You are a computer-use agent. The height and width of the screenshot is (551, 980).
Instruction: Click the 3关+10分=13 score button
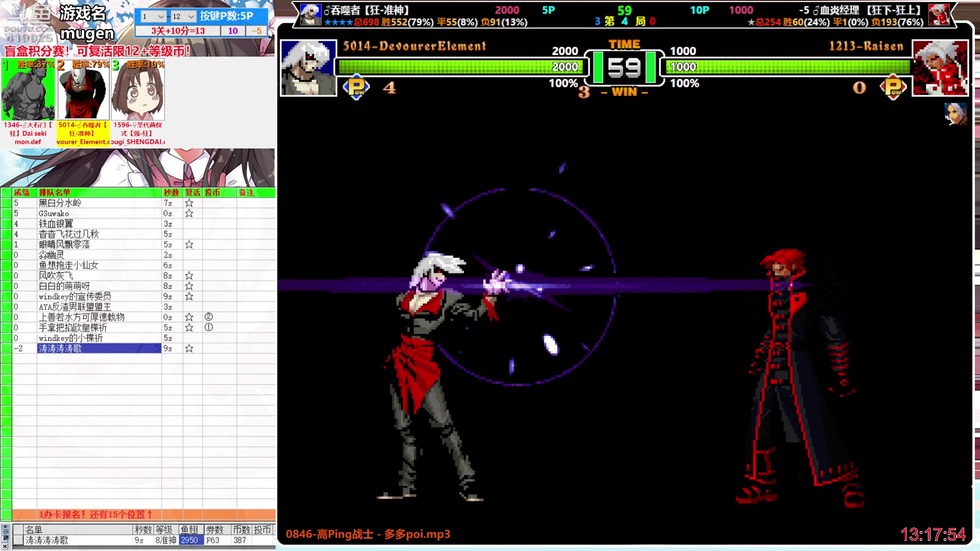tap(178, 31)
